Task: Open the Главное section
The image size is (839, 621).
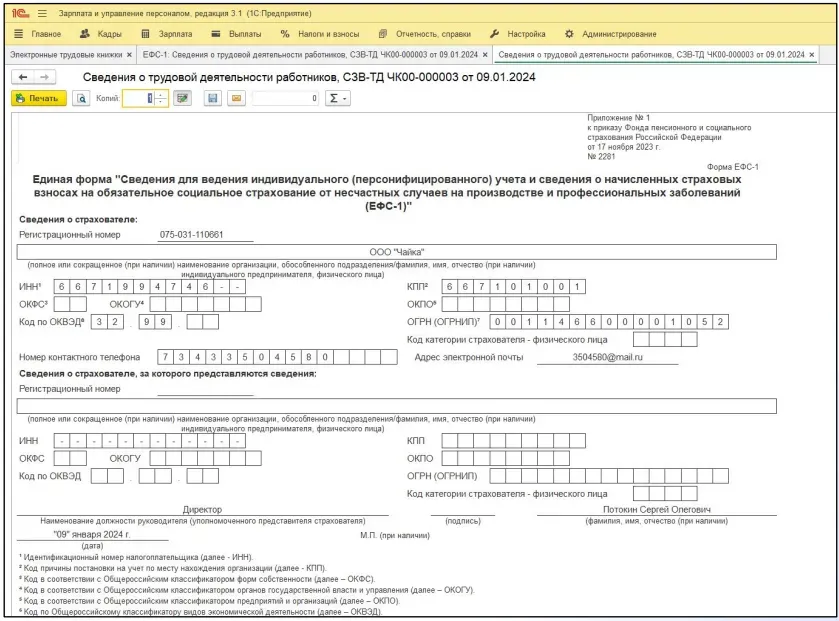Action: point(37,34)
